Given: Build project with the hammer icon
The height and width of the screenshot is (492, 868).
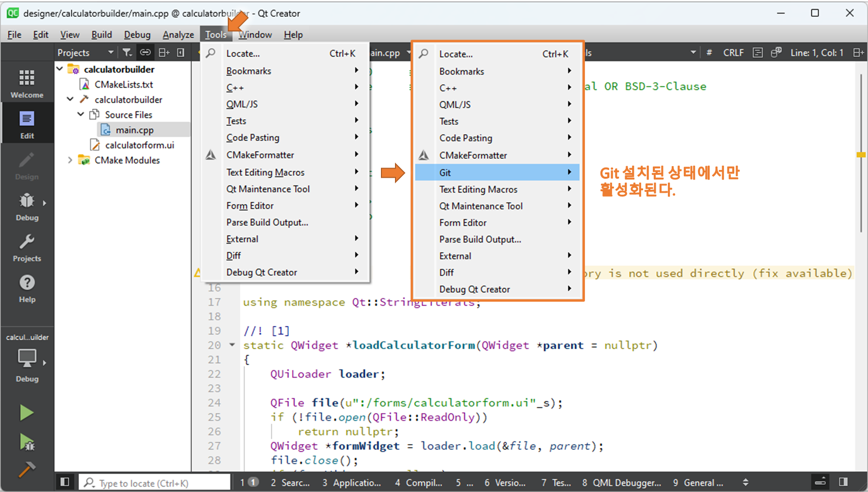Looking at the screenshot, I should [27, 469].
